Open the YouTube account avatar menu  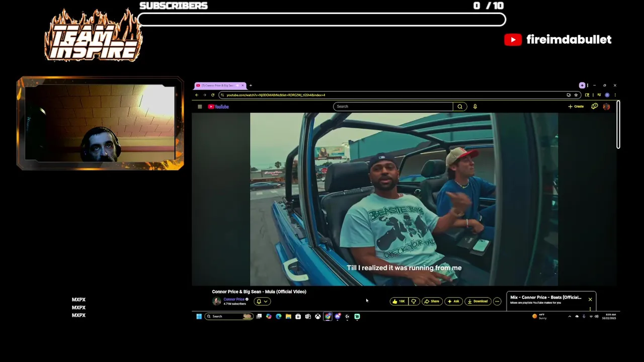pos(606,107)
